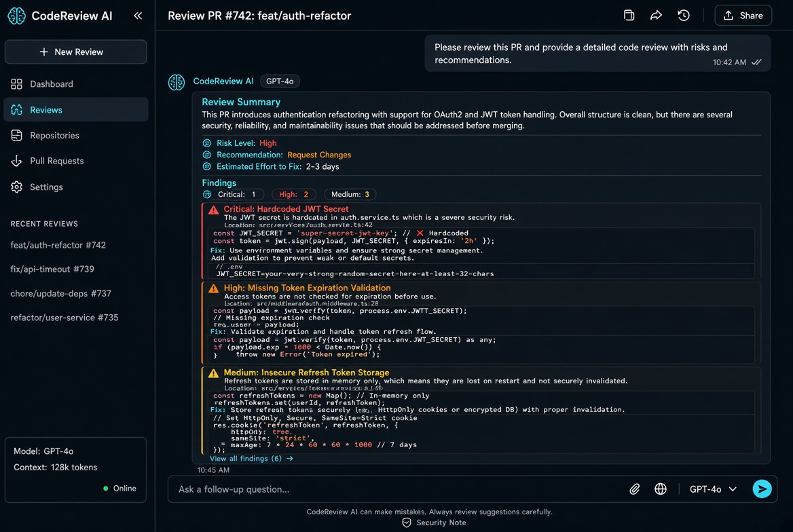Click the Settings gear icon

coord(17,187)
